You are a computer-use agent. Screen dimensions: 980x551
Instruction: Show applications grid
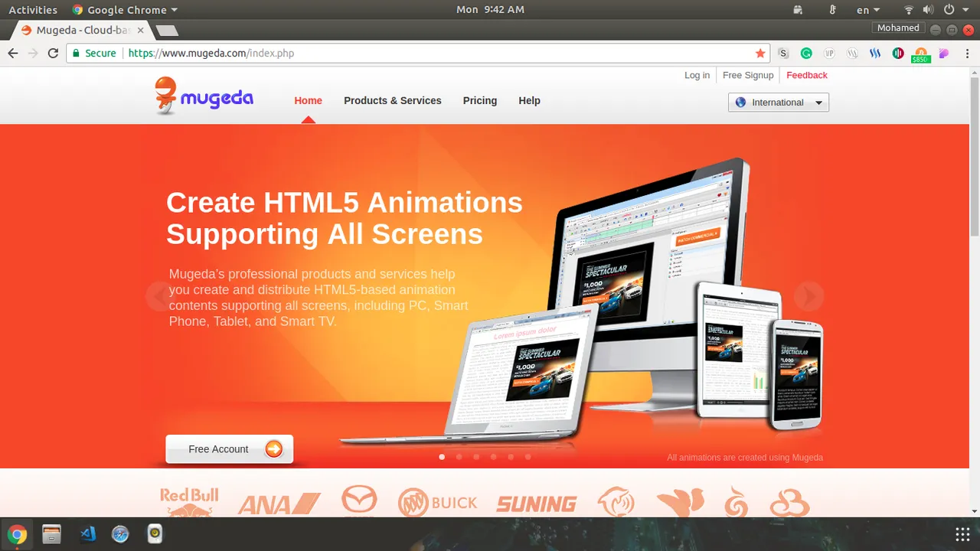[962, 534]
